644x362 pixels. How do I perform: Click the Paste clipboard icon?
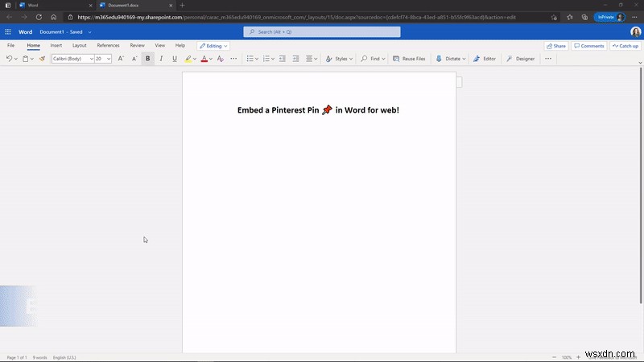tap(26, 59)
